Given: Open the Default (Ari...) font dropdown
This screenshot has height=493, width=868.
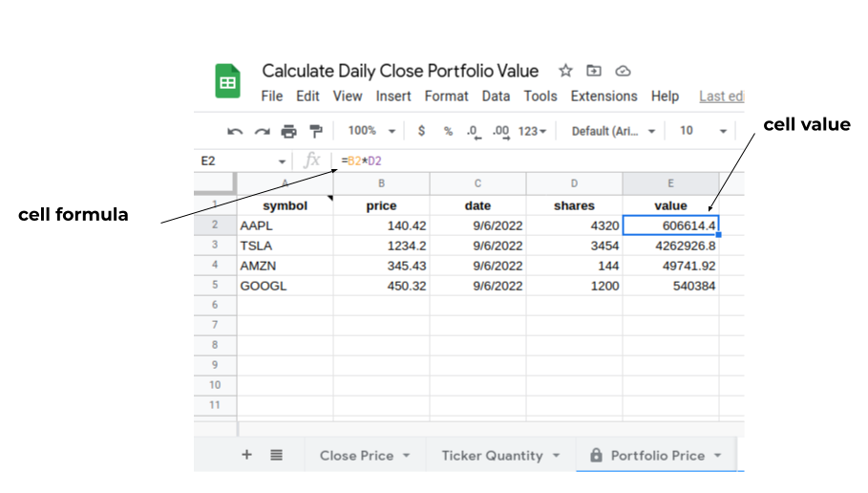Looking at the screenshot, I should (613, 131).
